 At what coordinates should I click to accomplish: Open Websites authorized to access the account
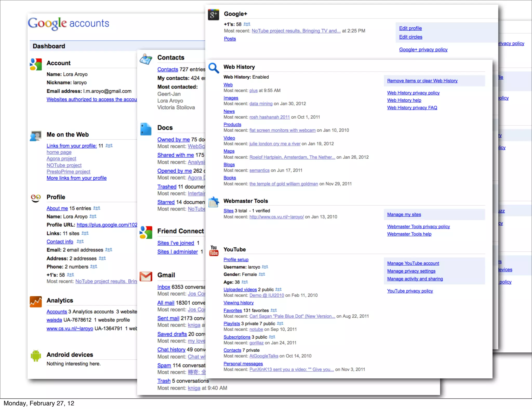tap(92, 99)
